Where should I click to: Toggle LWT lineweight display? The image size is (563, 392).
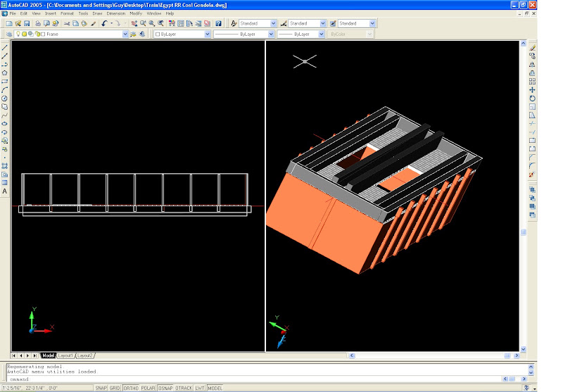pos(200,388)
